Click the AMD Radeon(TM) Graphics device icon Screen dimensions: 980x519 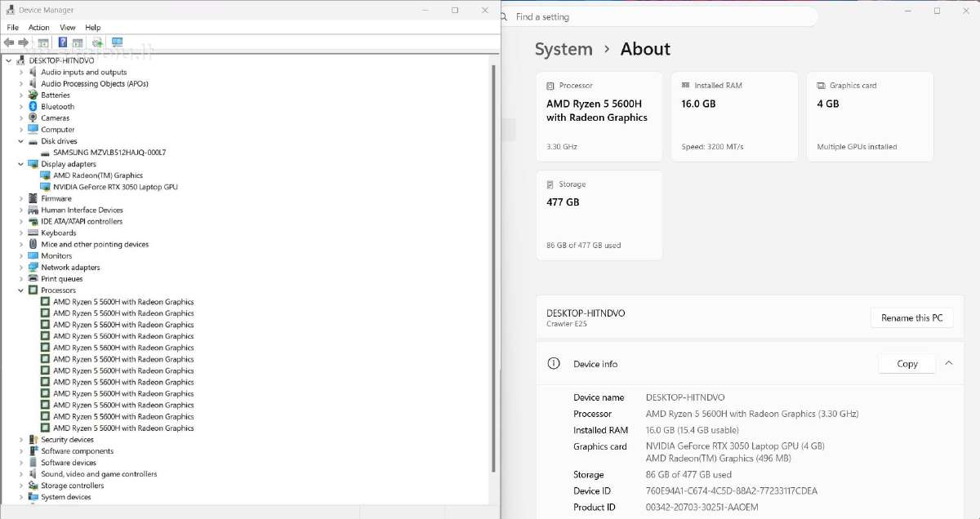click(46, 175)
